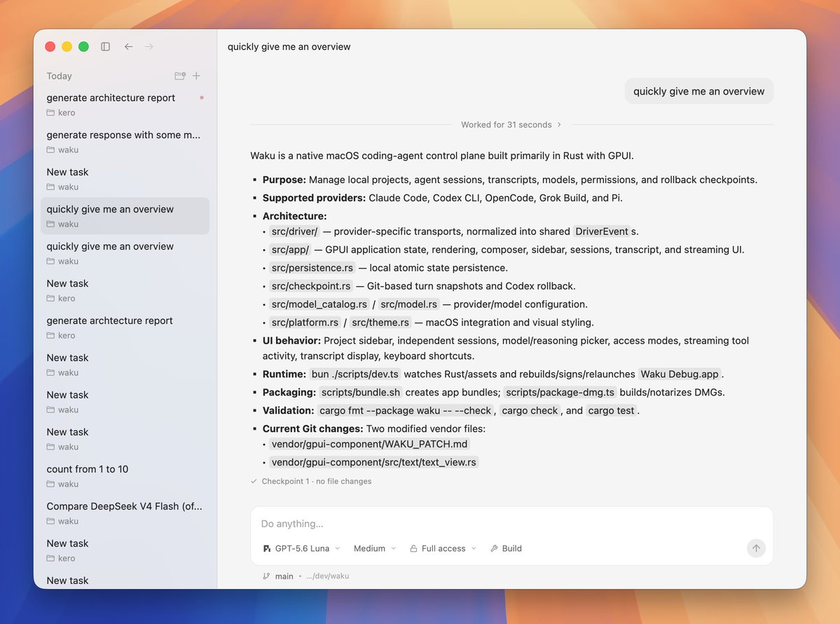Open count from 1 to 10 session
This screenshot has width=840, height=624.
coord(125,476)
